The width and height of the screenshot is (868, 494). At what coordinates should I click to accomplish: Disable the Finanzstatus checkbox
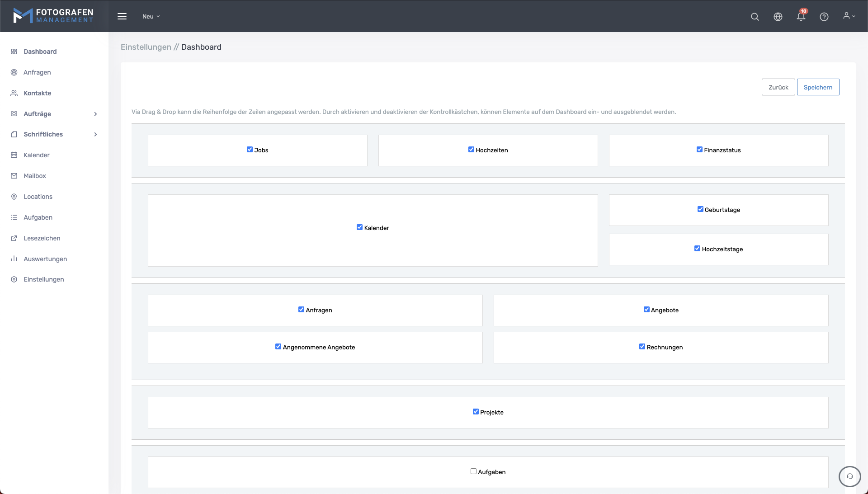click(x=699, y=150)
